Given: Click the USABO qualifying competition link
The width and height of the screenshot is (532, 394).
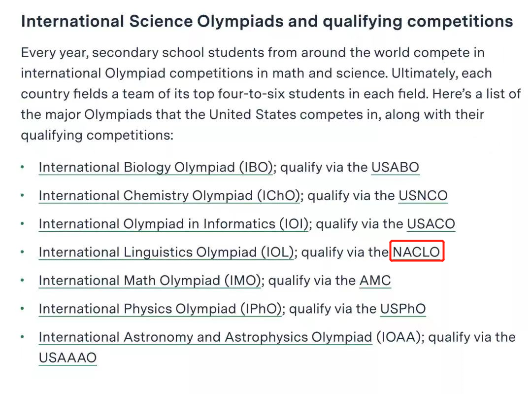Looking at the screenshot, I should [x=395, y=167].
